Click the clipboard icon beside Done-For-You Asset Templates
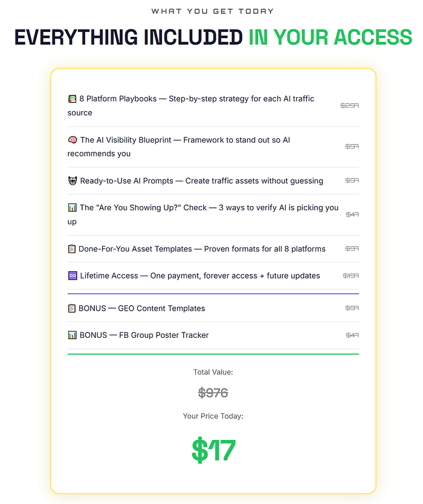The image size is (423, 504). [72, 248]
